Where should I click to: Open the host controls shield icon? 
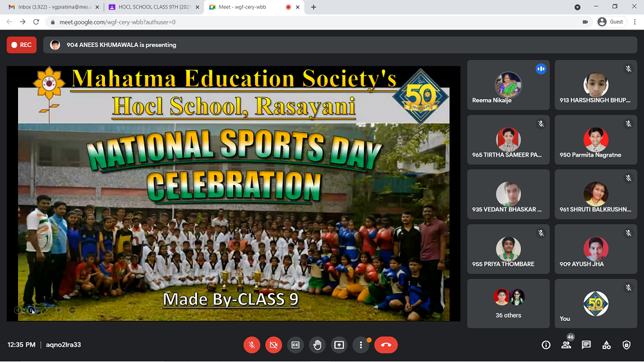coord(627,345)
